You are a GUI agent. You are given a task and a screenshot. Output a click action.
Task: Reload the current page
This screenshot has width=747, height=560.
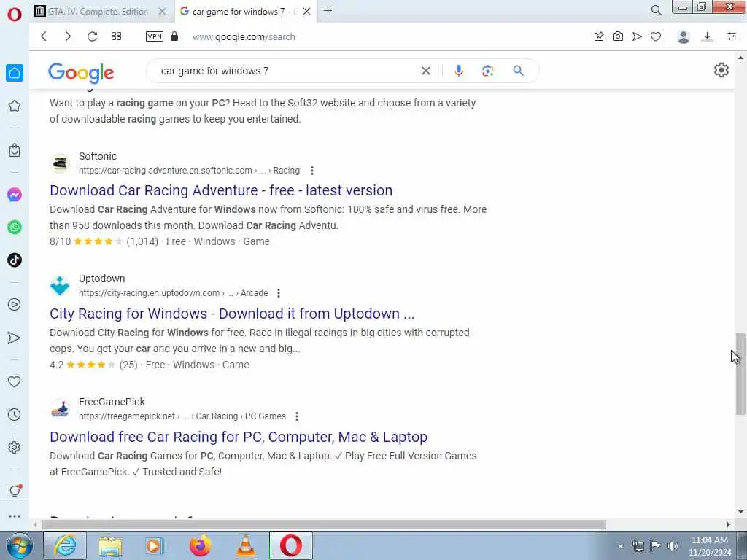[x=92, y=36]
